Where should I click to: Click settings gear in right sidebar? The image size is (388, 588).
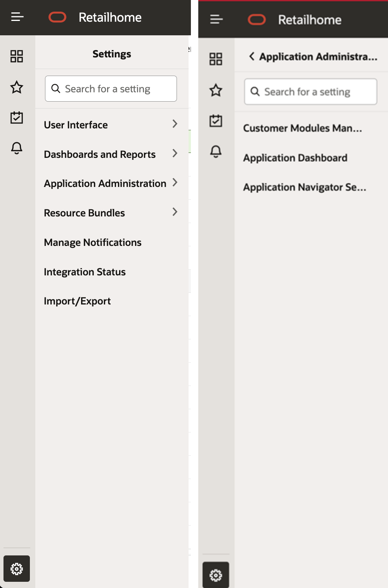[x=216, y=575]
